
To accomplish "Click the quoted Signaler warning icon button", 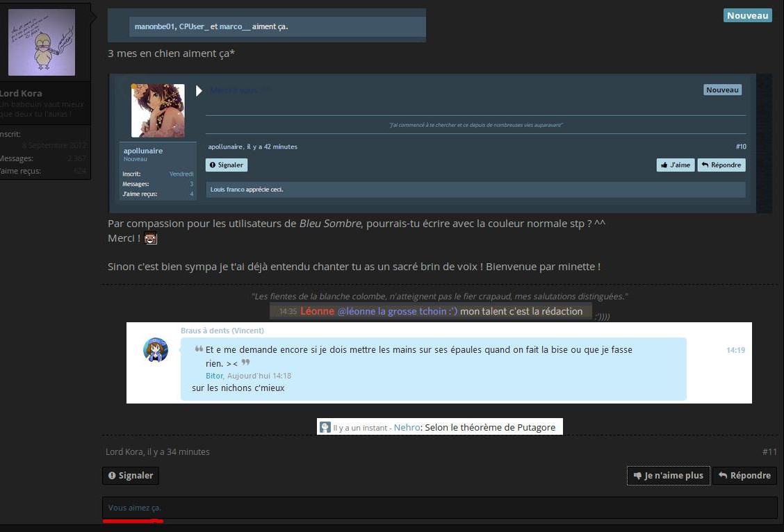I will (226, 165).
